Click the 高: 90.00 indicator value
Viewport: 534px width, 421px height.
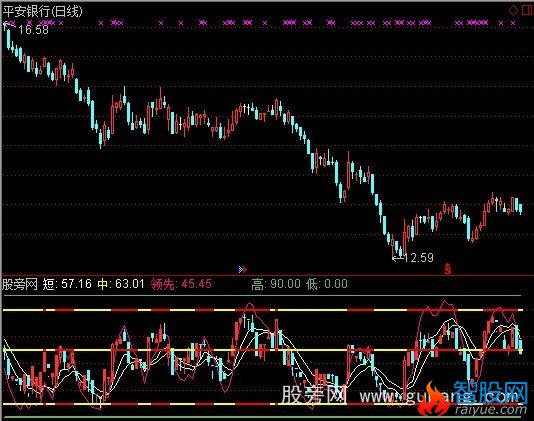pyautogui.click(x=276, y=284)
